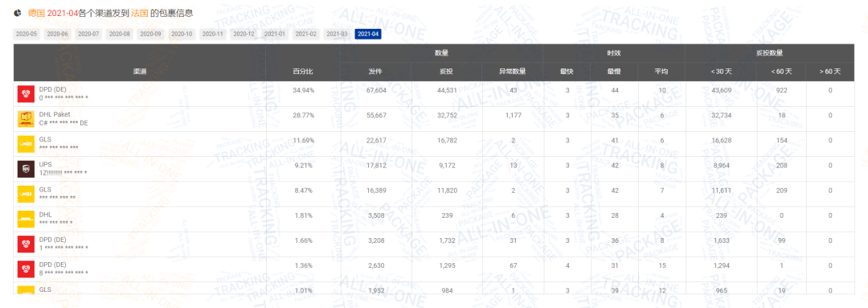Click the DHL Paket carrier icon
The image size is (868, 308).
point(26,119)
